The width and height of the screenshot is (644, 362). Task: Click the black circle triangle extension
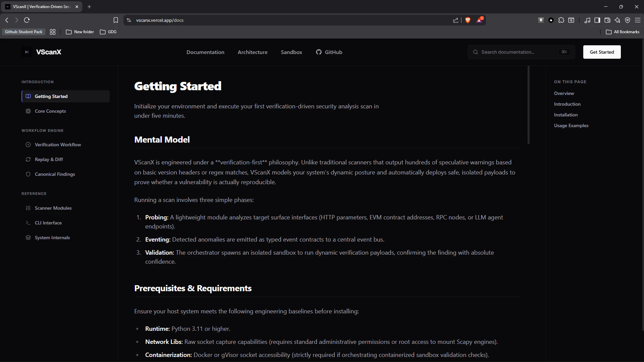click(x=551, y=20)
